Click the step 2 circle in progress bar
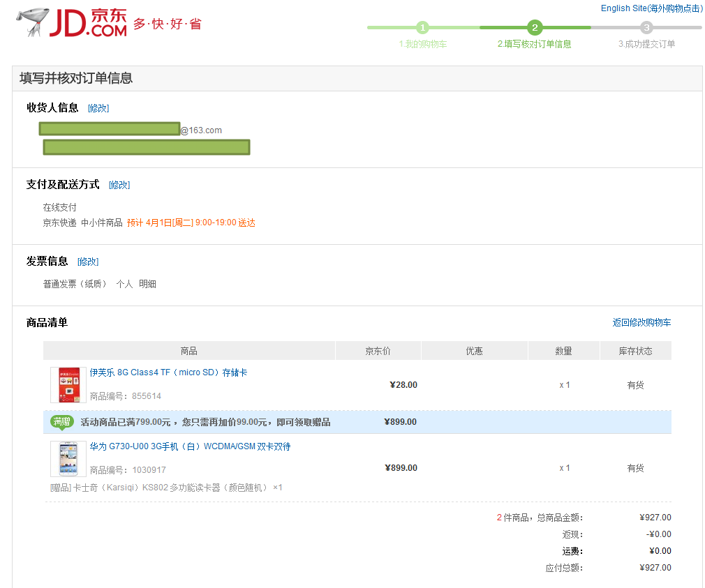Screen dimensions: 705x588 (x=535, y=27)
